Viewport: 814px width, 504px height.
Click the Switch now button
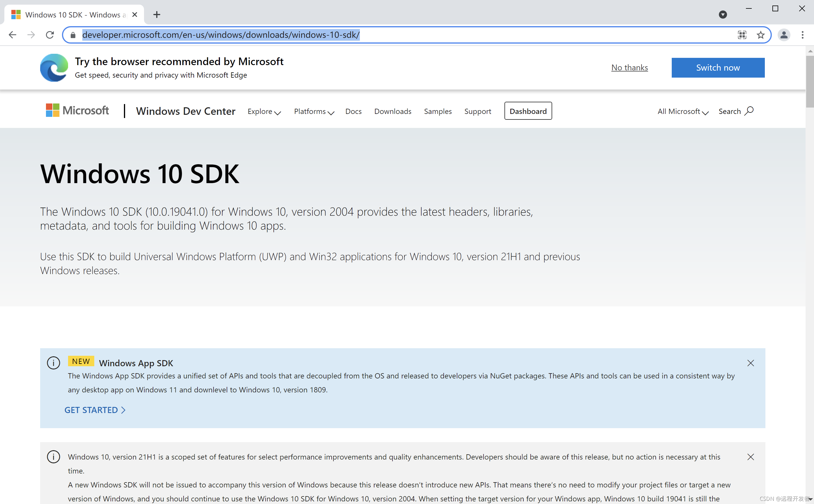[x=718, y=67]
